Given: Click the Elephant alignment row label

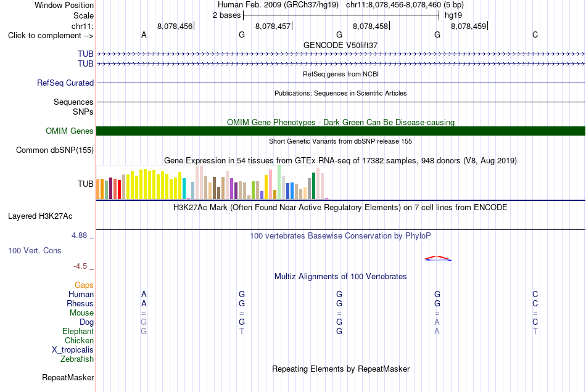Looking at the screenshot, I should coord(78,331).
